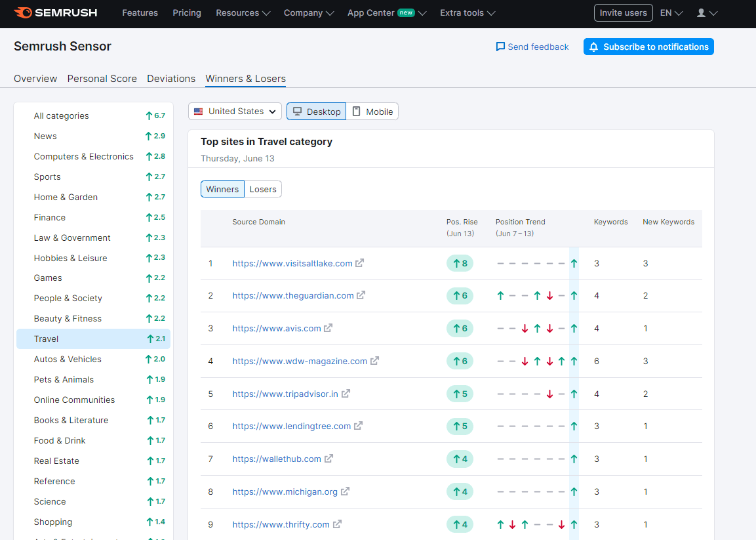Click the Invite users button
The image size is (756, 540).
coord(623,13)
